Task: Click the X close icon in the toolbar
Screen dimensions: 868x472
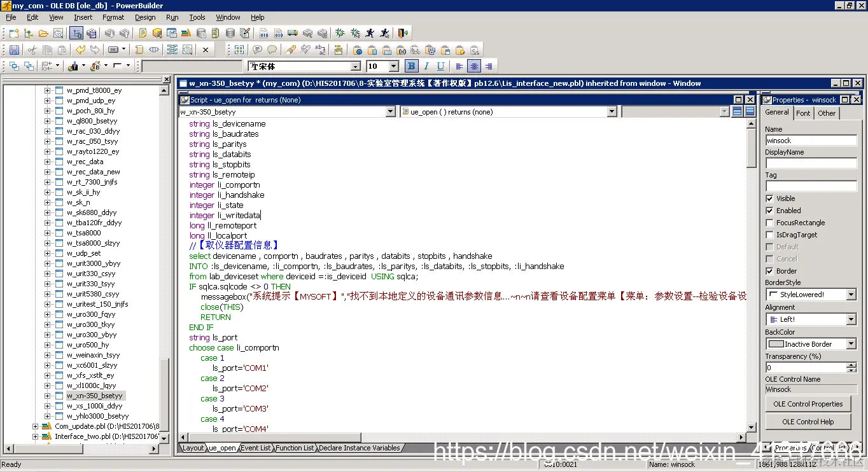Action: 205,50
